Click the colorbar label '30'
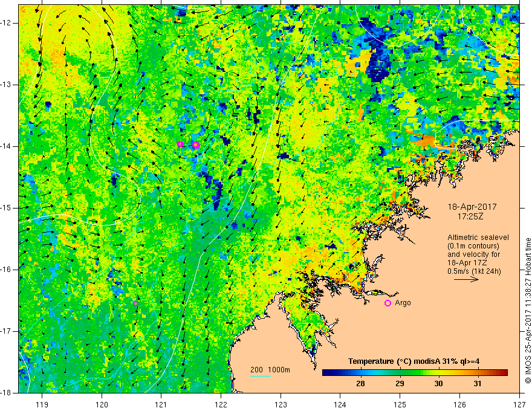The width and height of the screenshot is (532, 411). 438,384
